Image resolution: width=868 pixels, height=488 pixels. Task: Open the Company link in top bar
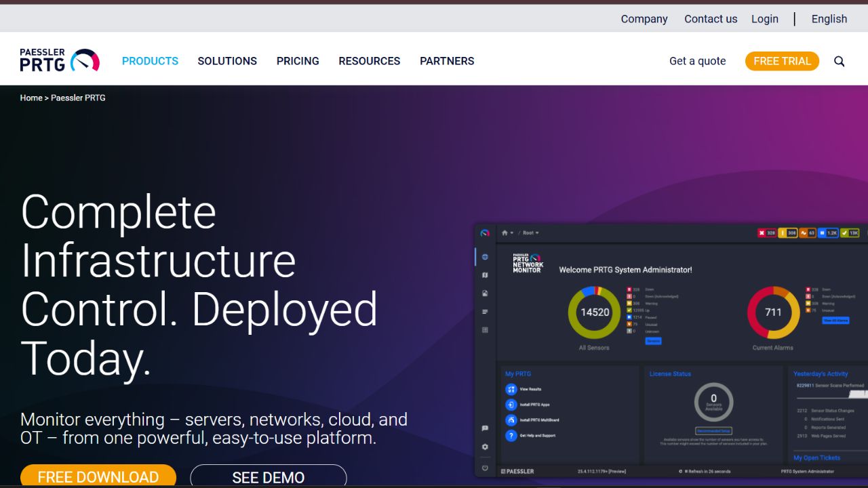pyautogui.click(x=644, y=19)
